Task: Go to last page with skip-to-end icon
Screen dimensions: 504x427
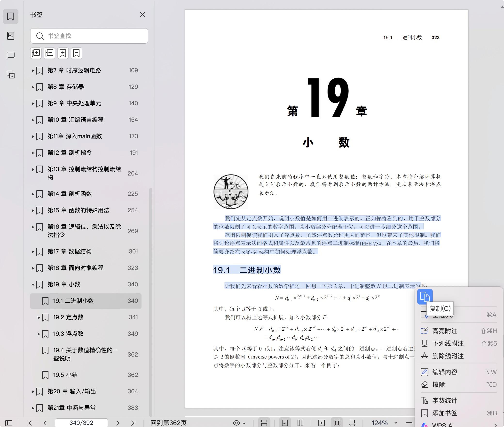Action: click(134, 423)
